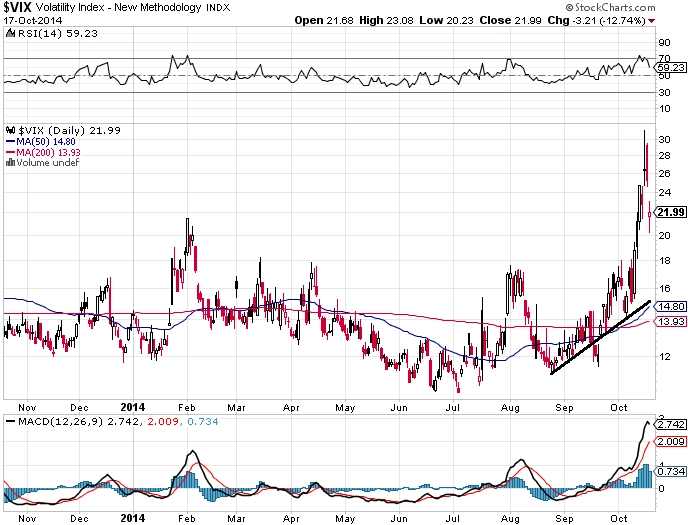Click the Oct label on MACD panel axis
The height and width of the screenshot is (525, 688).
pyautogui.click(x=619, y=518)
